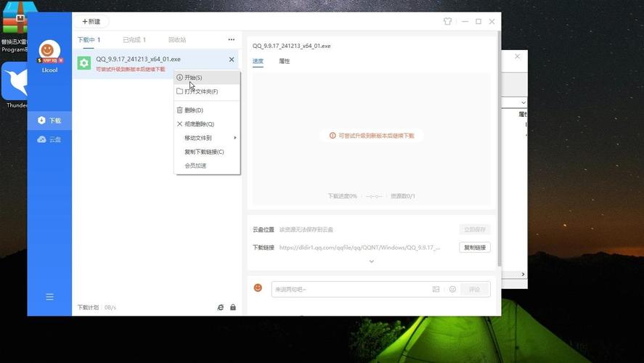
Task: Expand the 移动文件到 submenu
Action: [207, 138]
